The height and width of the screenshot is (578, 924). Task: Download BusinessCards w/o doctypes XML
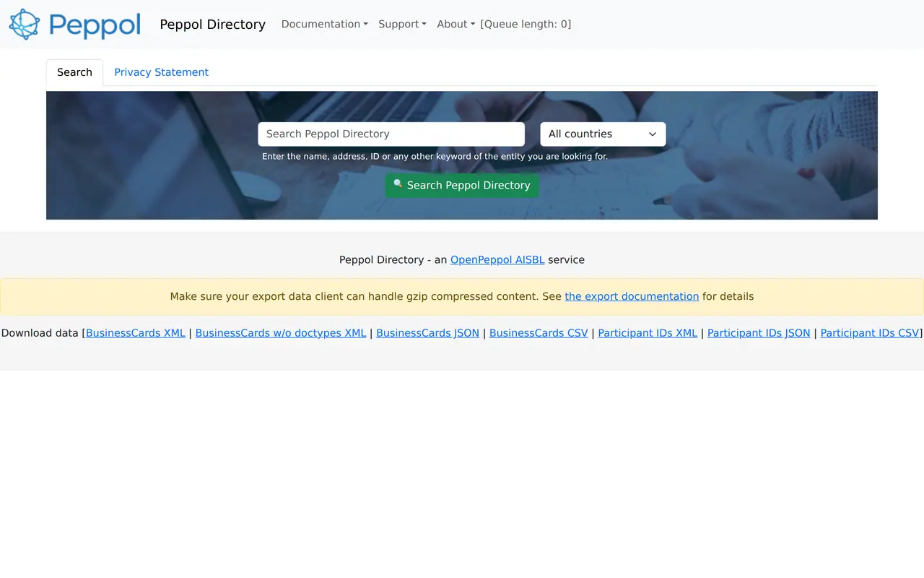(x=281, y=333)
